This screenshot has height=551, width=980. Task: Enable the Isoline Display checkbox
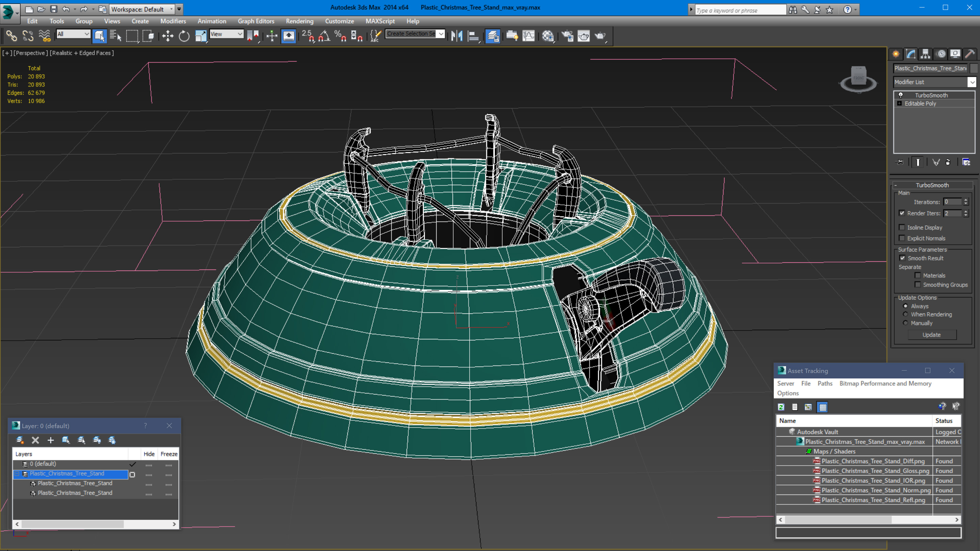pyautogui.click(x=902, y=227)
